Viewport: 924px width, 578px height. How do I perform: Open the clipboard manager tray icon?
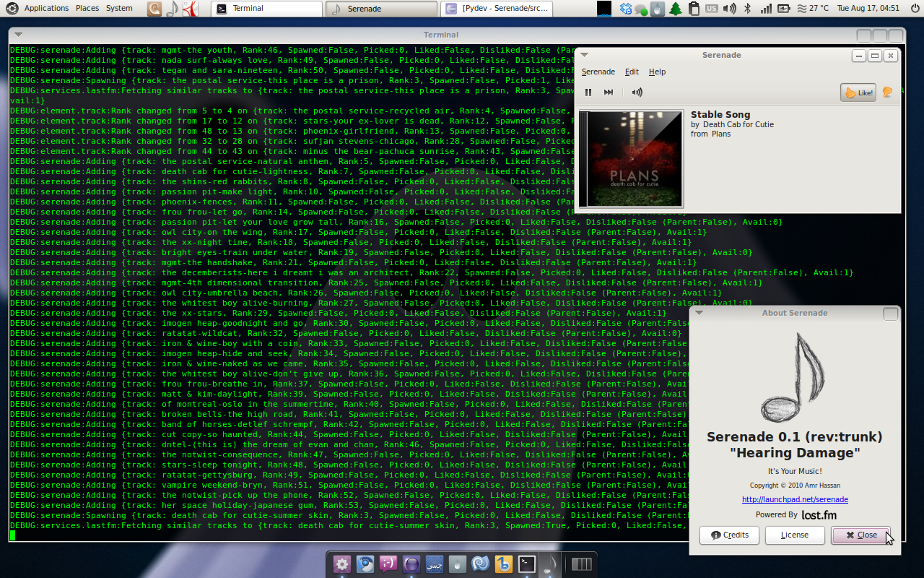pos(694,9)
